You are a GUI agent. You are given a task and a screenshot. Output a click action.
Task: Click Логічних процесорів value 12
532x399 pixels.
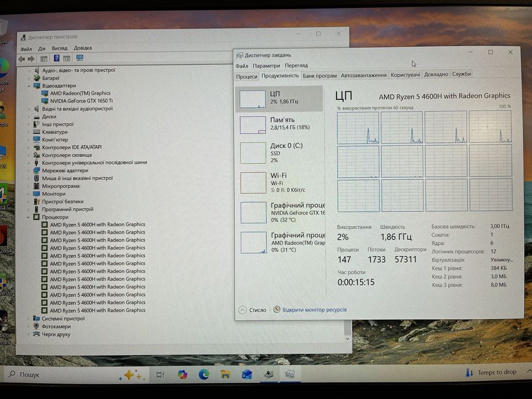coord(493,251)
